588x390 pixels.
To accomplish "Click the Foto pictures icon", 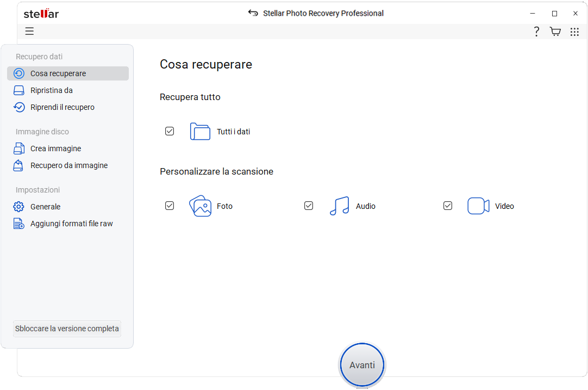I will click(x=200, y=206).
